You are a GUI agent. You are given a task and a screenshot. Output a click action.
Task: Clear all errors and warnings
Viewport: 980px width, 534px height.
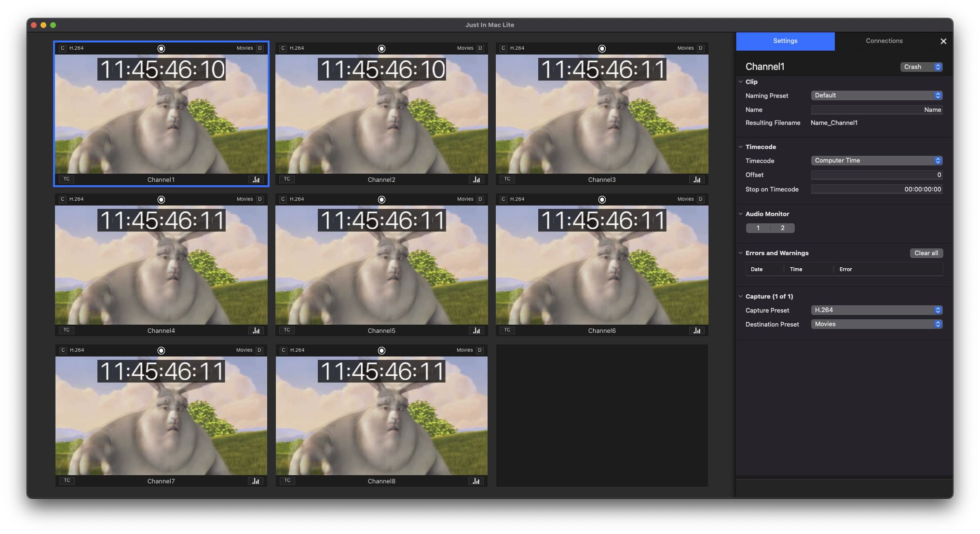click(926, 253)
